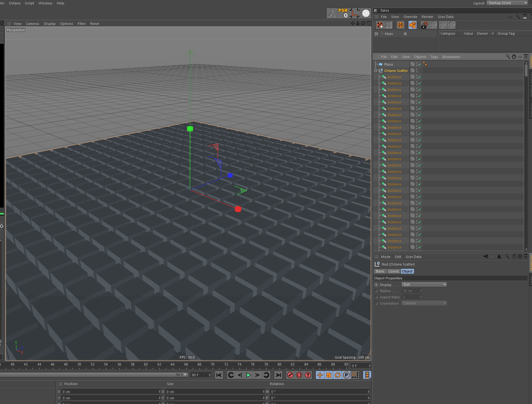Click the New Take icon in Takes panel
532x404 pixels.
point(380,25)
